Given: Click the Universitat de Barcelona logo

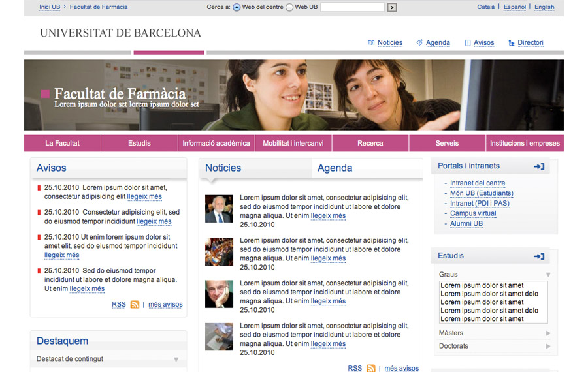Looking at the screenshot, I should 120,33.
